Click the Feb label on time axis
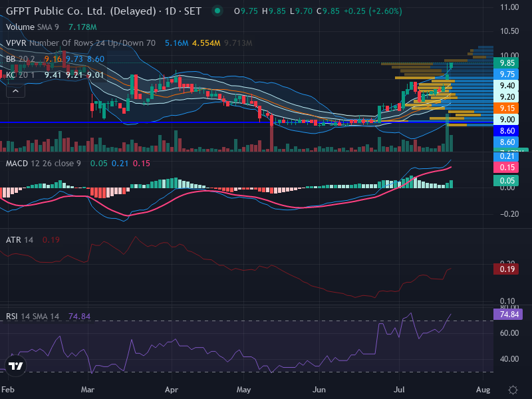 [x=8, y=390]
